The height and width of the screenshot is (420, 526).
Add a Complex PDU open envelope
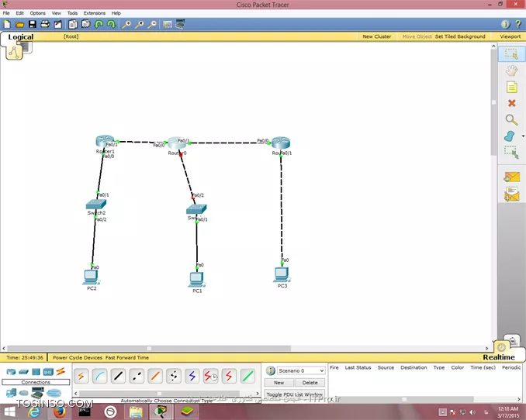511,195
